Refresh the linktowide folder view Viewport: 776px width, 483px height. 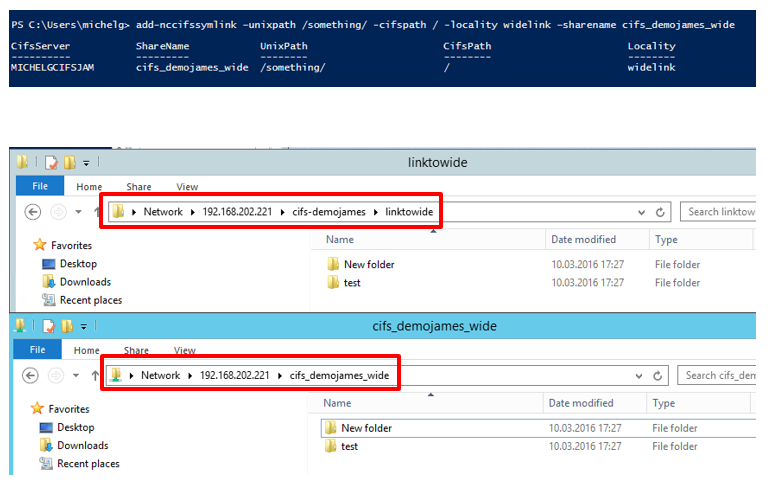tap(660, 212)
